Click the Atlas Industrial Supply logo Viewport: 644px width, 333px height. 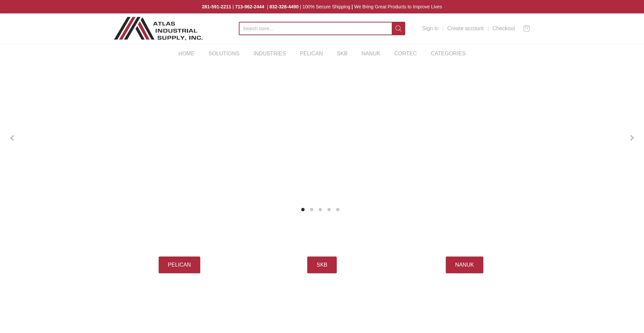[x=158, y=29]
